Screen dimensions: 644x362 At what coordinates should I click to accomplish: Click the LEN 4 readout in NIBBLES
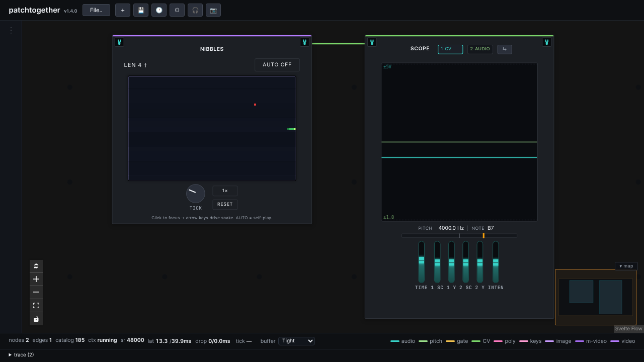(x=135, y=65)
